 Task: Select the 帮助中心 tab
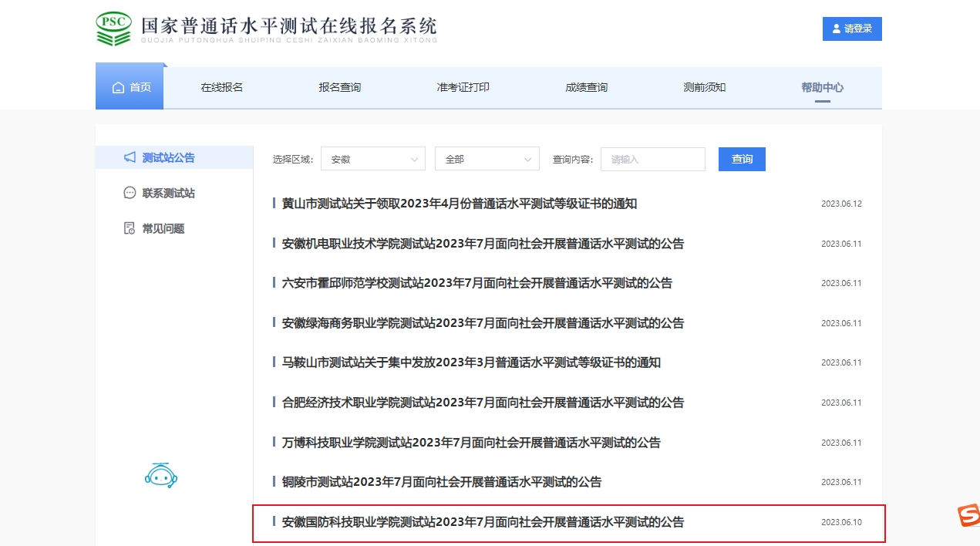[822, 87]
